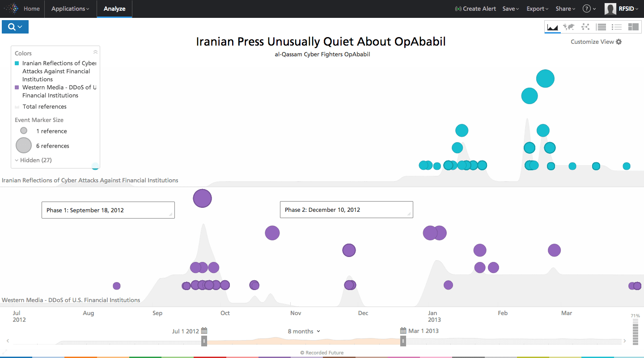
Task: Click the chart title Iranian Press Unusually Quiet
Action: 321,42
